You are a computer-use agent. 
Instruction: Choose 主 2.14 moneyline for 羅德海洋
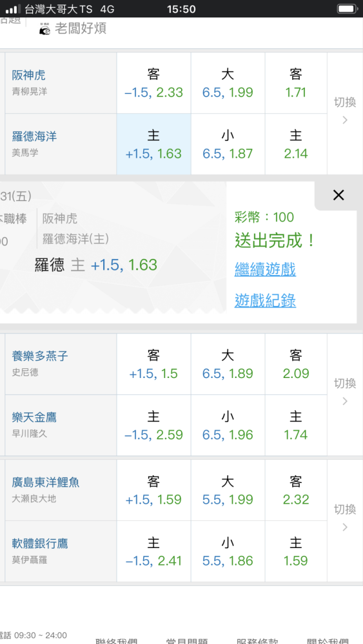(x=296, y=144)
